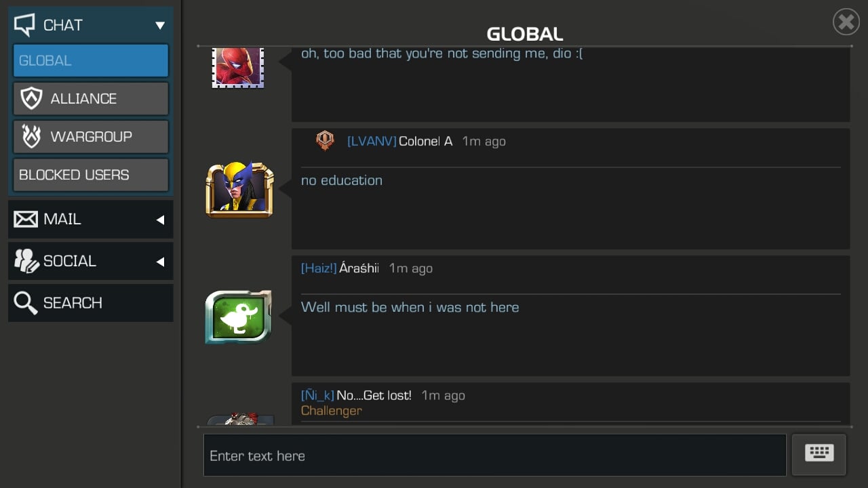Click the Mail envelope icon

(x=26, y=219)
